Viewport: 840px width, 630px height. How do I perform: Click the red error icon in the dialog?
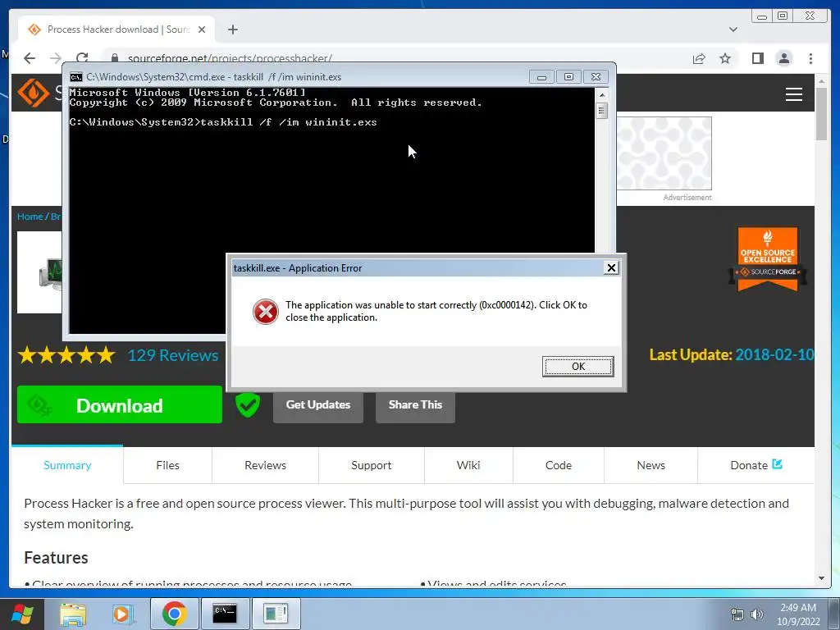pyautogui.click(x=265, y=311)
